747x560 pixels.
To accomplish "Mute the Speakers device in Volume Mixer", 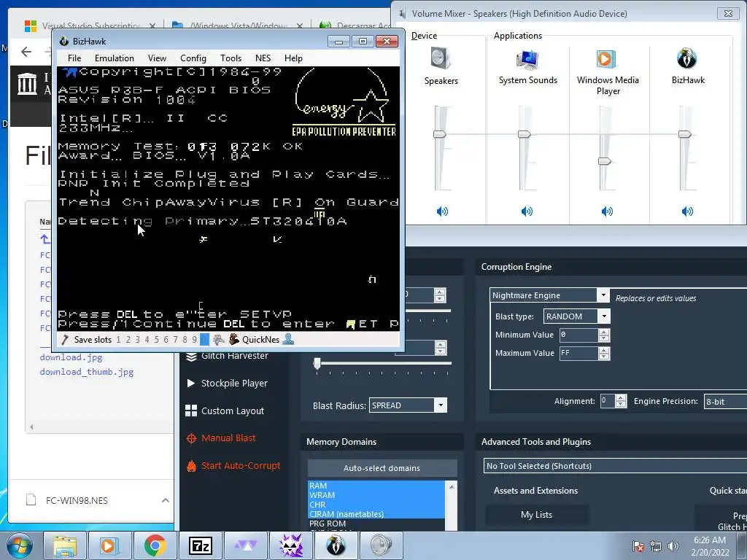I will [x=442, y=211].
